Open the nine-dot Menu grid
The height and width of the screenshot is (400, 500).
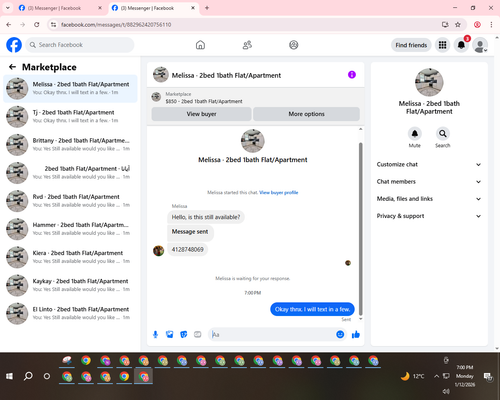(x=442, y=45)
